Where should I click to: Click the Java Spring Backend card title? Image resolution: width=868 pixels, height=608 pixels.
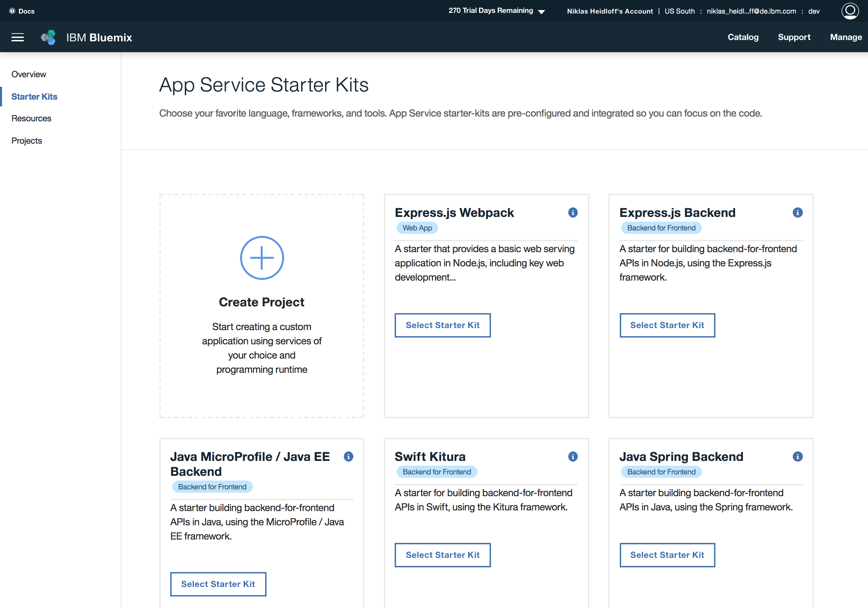(681, 457)
